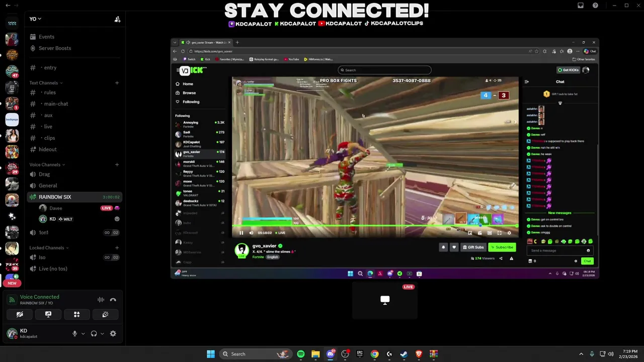Deafen with the headphones icon
The image size is (644, 362).
94,333
